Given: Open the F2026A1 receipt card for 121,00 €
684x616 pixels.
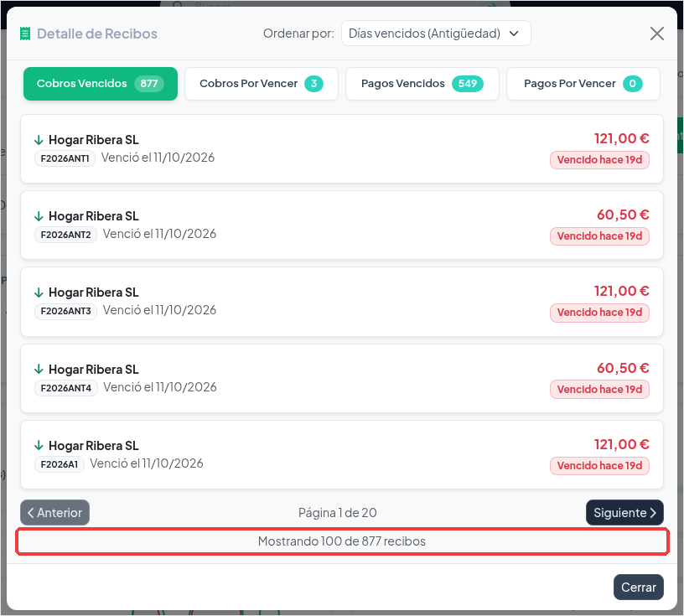Looking at the screenshot, I should click(x=342, y=454).
